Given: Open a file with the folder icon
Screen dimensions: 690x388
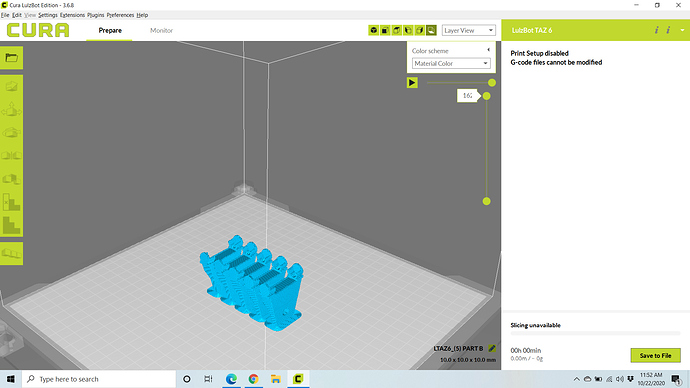Looking at the screenshot, I should [x=11, y=58].
